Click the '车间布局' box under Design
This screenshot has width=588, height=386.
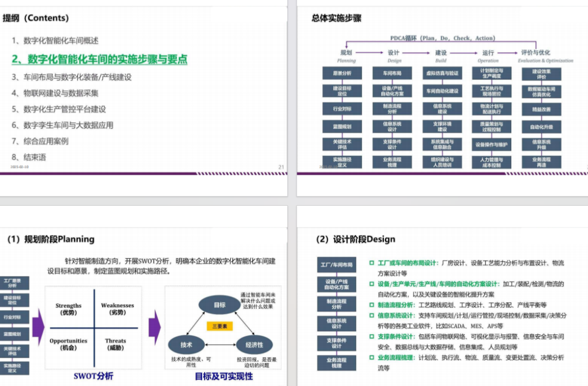[392, 73]
